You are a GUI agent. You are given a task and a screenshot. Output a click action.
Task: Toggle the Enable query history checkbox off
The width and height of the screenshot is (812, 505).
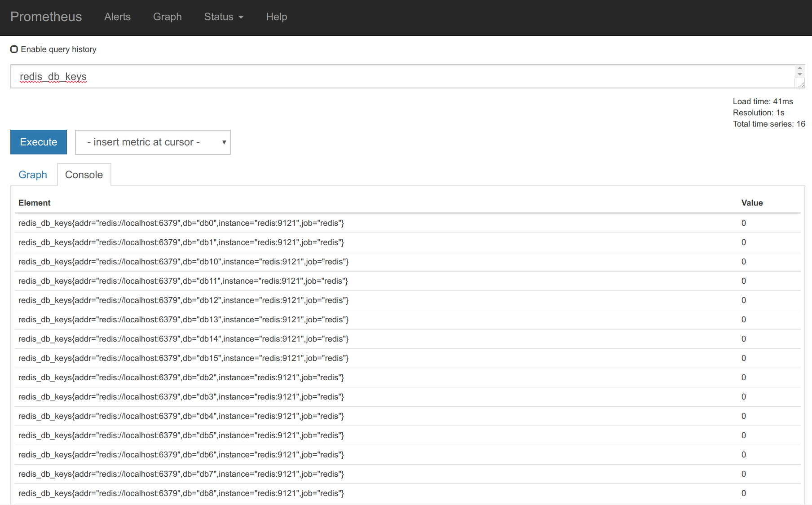[14, 49]
